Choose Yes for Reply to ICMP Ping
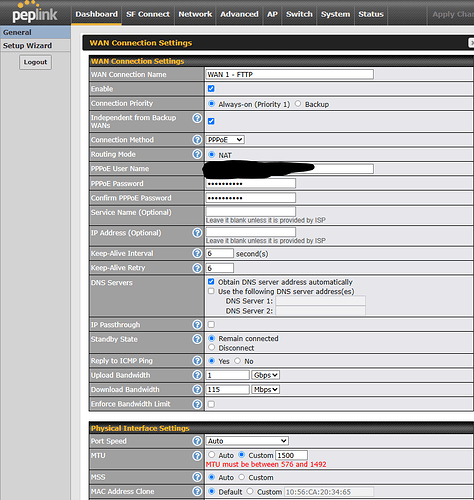This screenshot has width=474, height=500. click(x=211, y=361)
